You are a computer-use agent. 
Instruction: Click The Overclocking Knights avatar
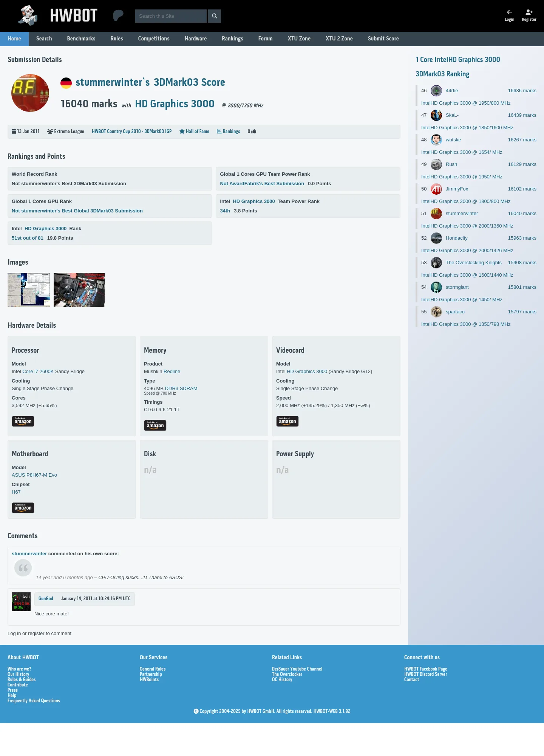436,263
